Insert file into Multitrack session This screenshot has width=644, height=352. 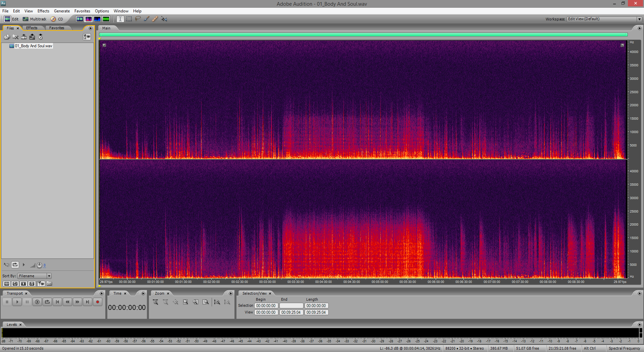[x=32, y=37]
